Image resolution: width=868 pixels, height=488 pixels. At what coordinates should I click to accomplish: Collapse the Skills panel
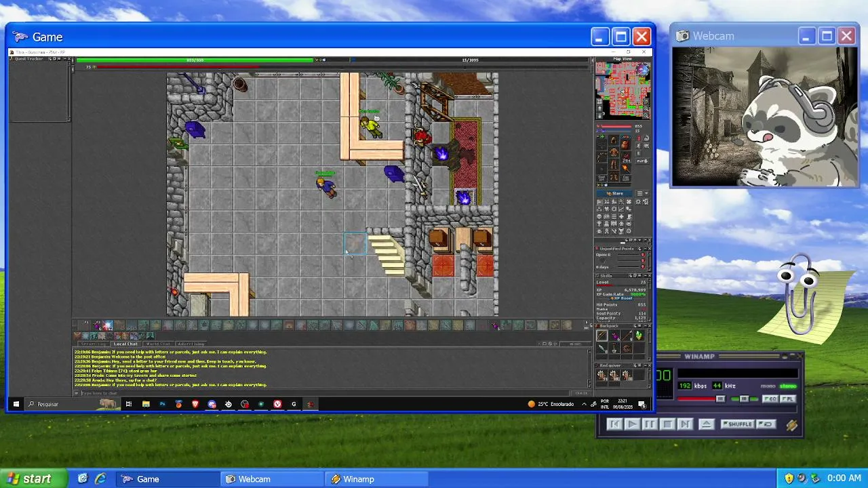pyautogui.click(x=644, y=276)
